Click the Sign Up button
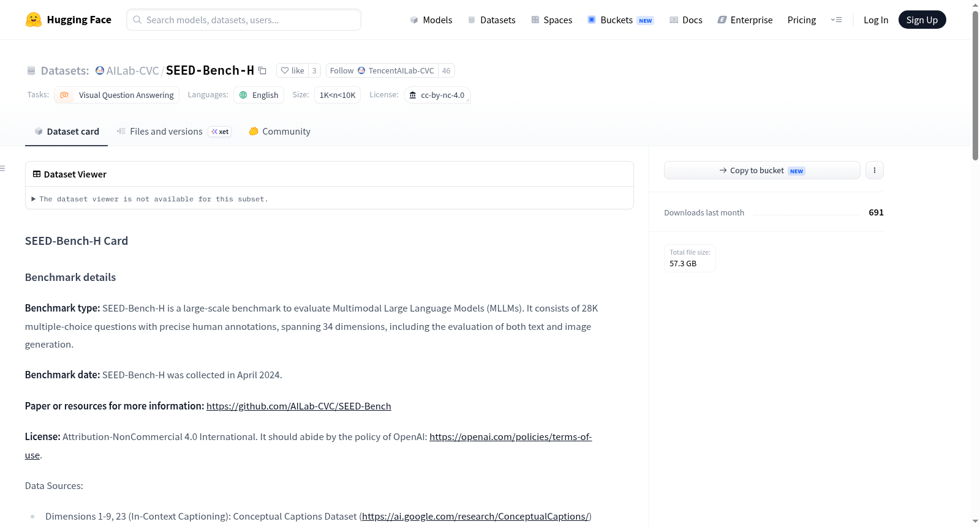This screenshot has height=527, width=980. (922, 20)
